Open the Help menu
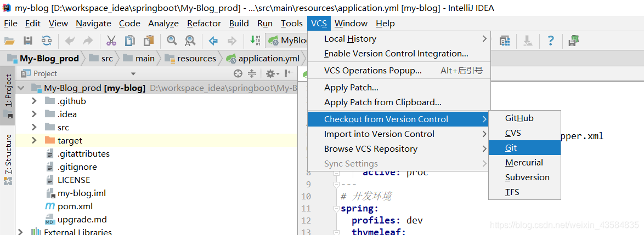 [385, 24]
